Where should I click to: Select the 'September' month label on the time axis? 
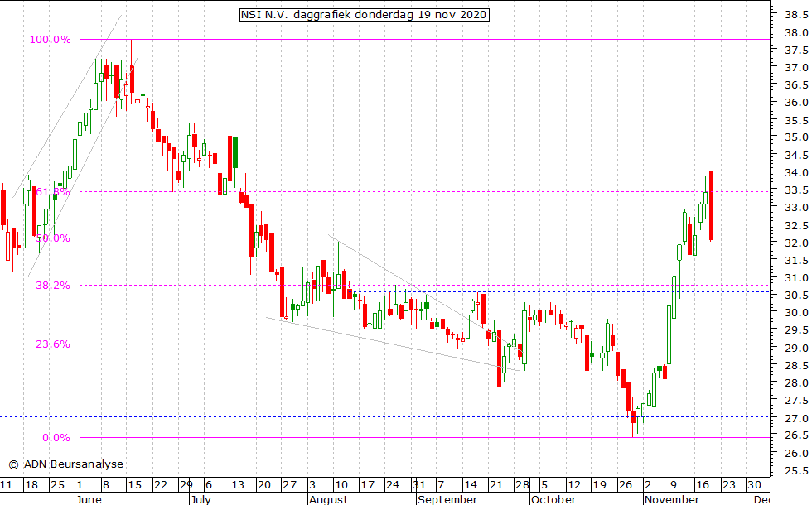click(447, 499)
